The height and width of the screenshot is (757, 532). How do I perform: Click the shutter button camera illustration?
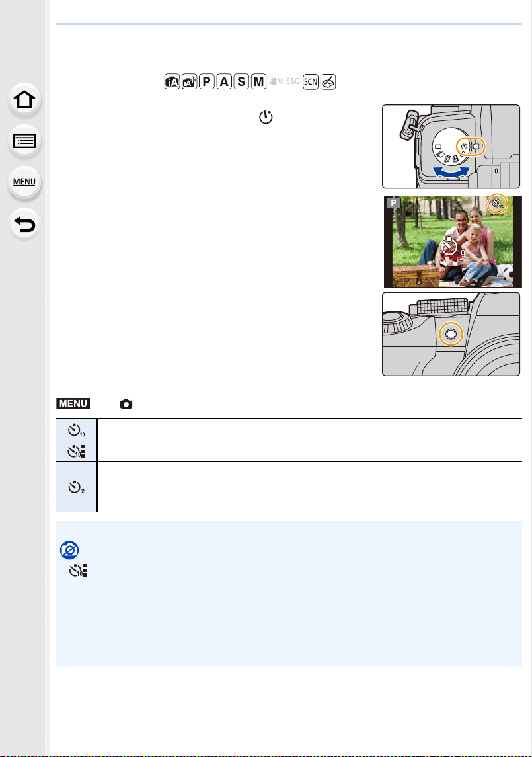pos(451,334)
